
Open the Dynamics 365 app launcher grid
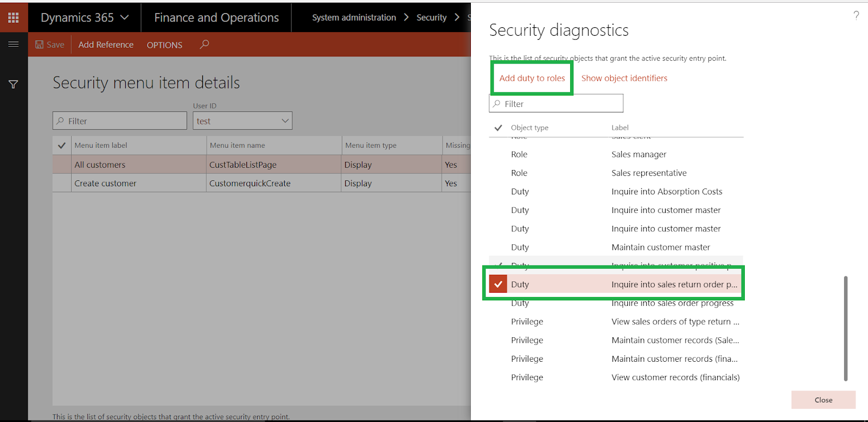[x=14, y=17]
